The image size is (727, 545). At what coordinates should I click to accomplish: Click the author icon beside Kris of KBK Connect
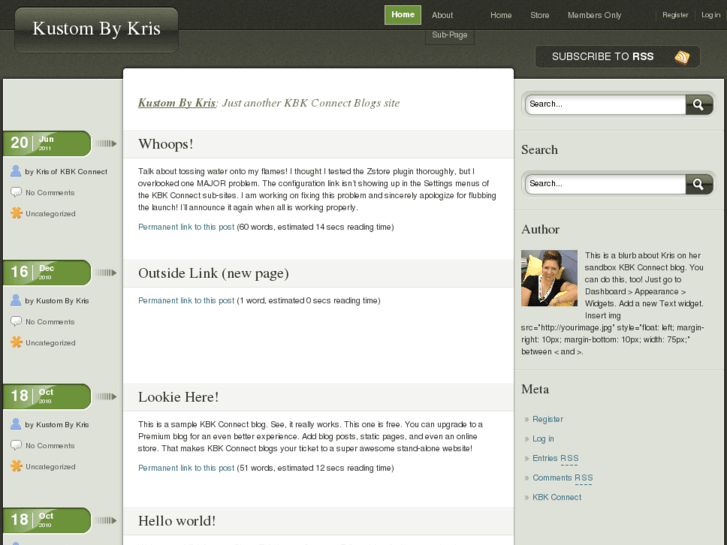click(16, 171)
